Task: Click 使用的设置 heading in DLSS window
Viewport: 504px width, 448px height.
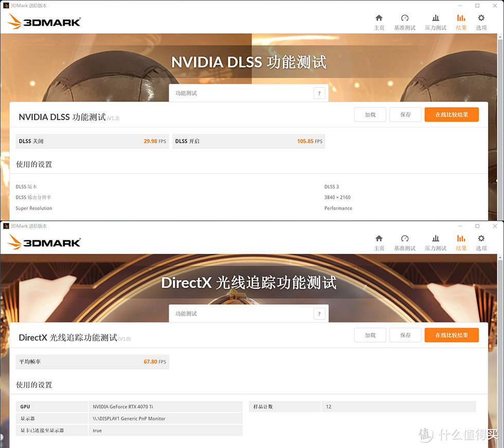Action: (x=34, y=164)
